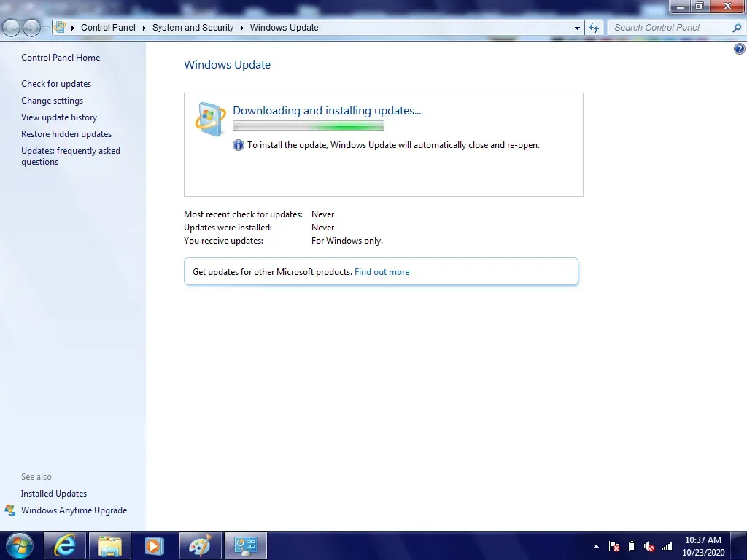747x560 pixels.
Task: Click the Control Panel address bar icon
Action: (60, 27)
